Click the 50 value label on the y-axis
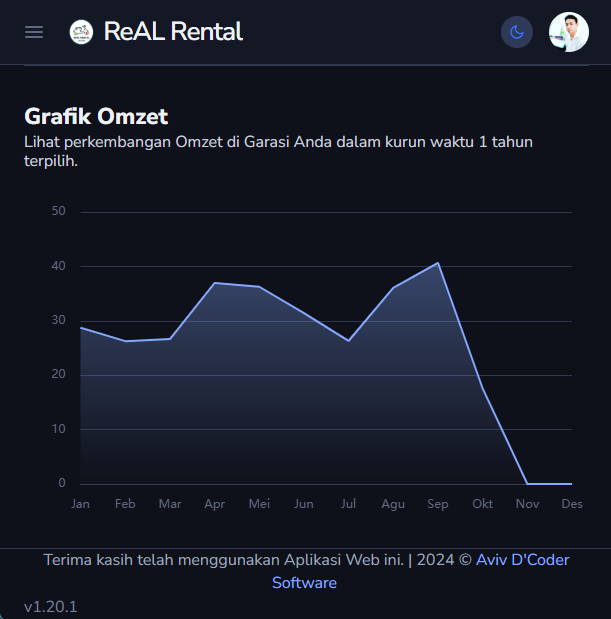Image resolution: width=611 pixels, height=619 pixels. (58, 211)
